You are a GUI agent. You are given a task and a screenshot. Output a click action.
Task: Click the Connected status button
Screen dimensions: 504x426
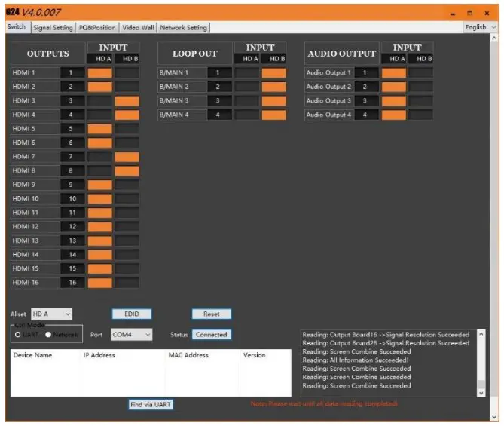tap(212, 334)
